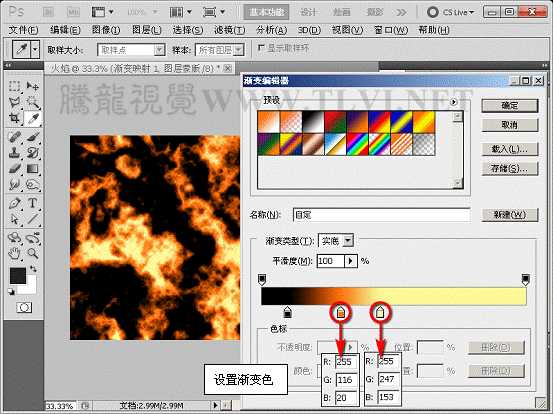553x414 pixels.
Task: Open the sample layers dropdown
Action: pos(239,50)
